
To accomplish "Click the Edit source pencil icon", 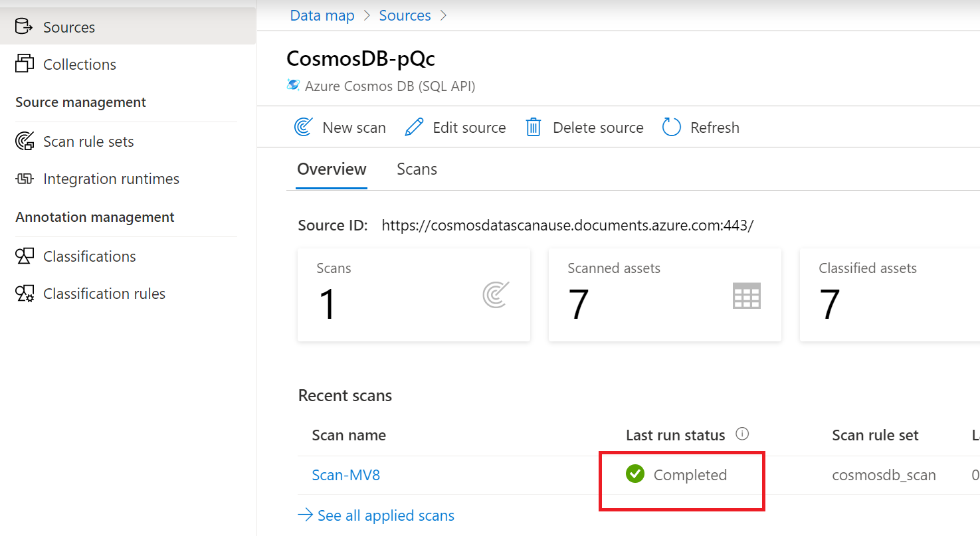I will [x=414, y=127].
